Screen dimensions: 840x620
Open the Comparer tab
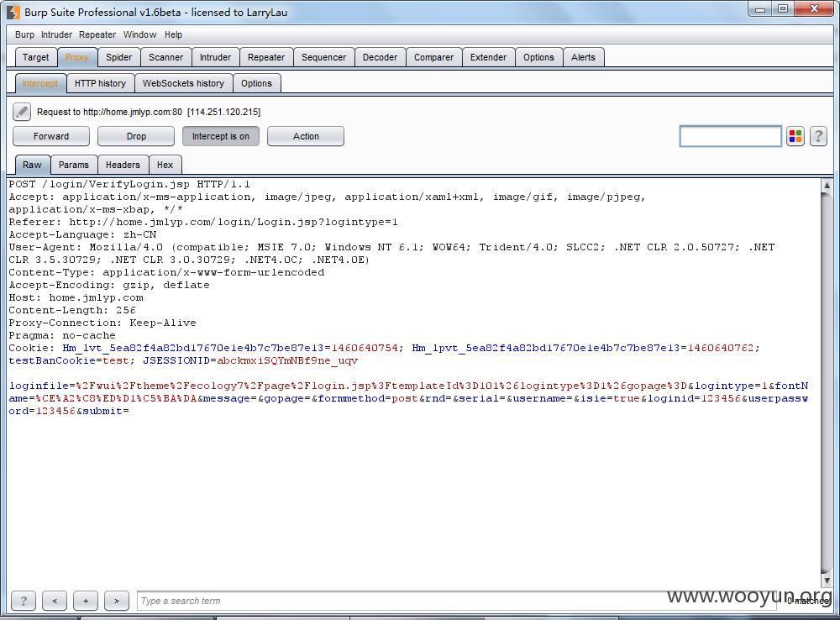click(x=434, y=57)
